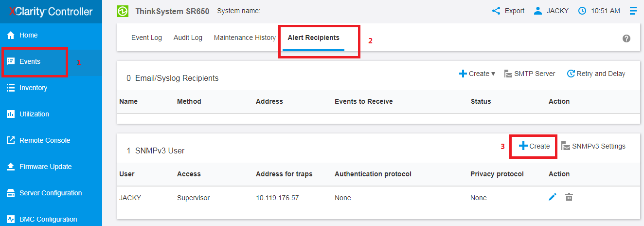Screen dimensions: 644x226
Task: Click the Server Configuration icon
Action: pyautogui.click(x=11, y=193)
